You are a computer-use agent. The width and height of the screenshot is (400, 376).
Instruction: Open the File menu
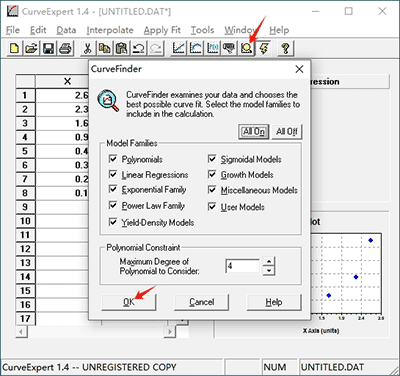[x=13, y=30]
